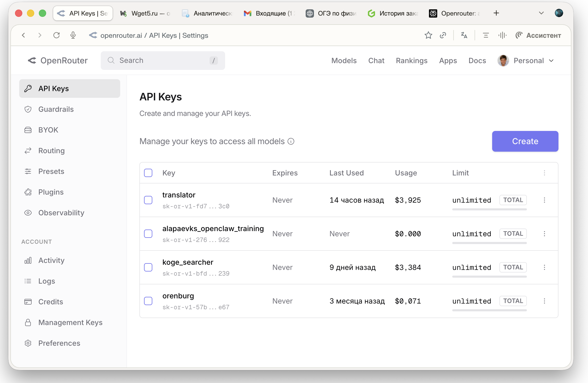Click the audio waveform icon in toolbar
588x383 pixels.
coord(502,35)
